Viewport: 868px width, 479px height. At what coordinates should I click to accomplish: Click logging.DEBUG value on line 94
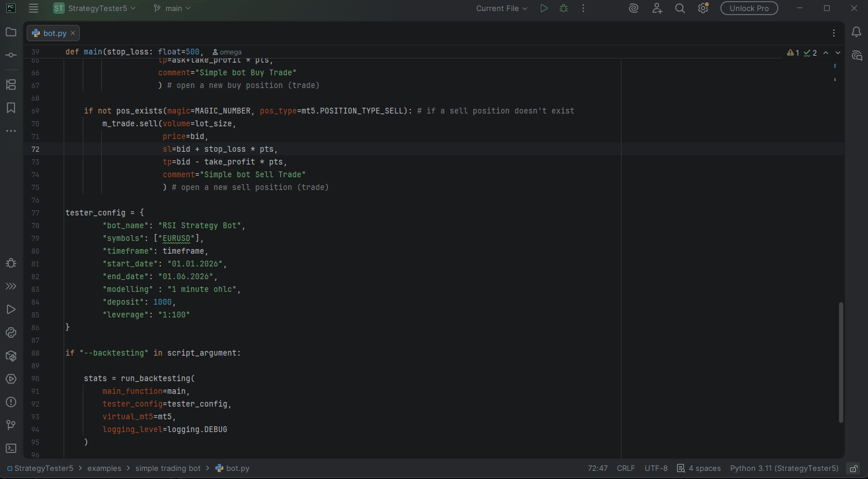point(197,429)
